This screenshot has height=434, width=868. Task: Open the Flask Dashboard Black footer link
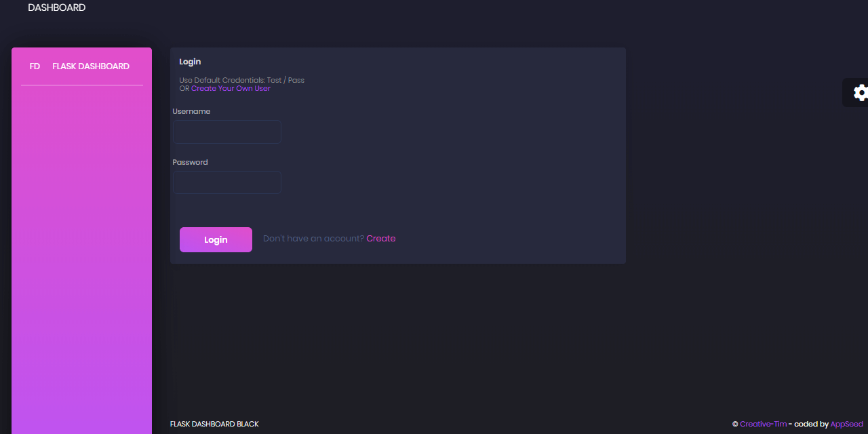(x=214, y=425)
